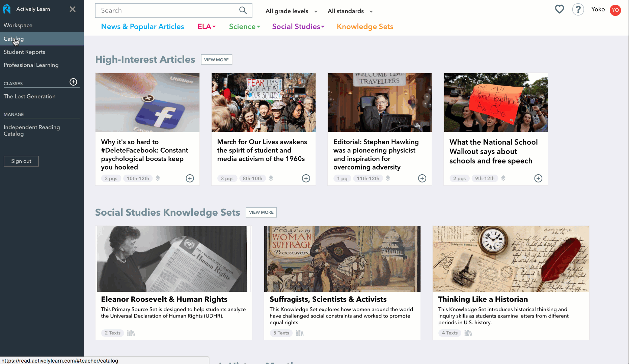Close the sidebar with the X icon

(73, 9)
